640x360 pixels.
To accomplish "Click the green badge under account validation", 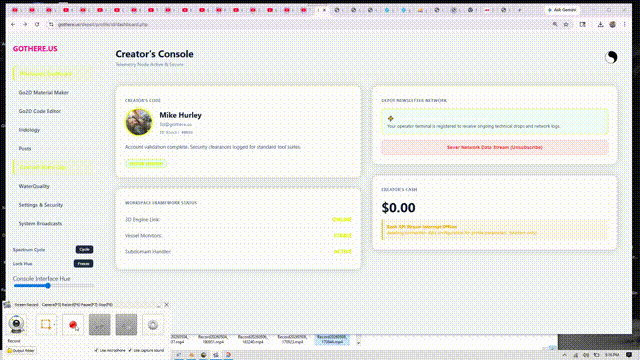I will [146, 164].
